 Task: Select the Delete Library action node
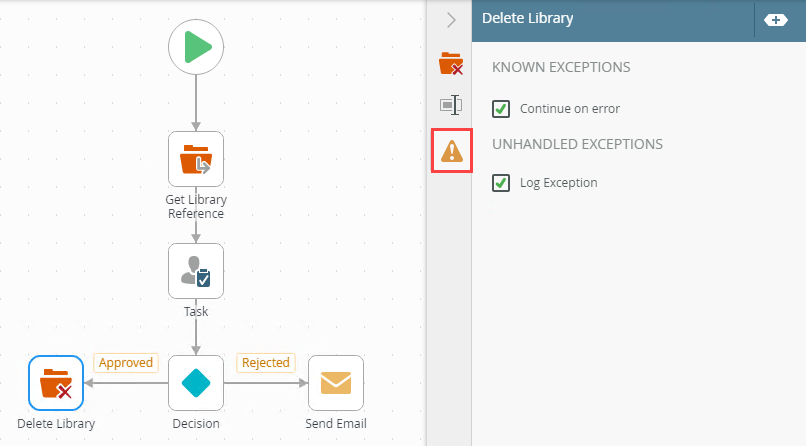click(56, 383)
